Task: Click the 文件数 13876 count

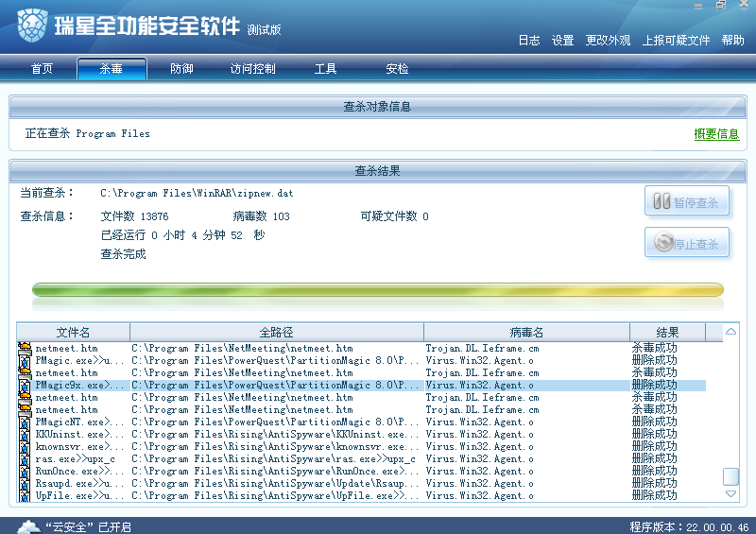Action: [x=134, y=216]
